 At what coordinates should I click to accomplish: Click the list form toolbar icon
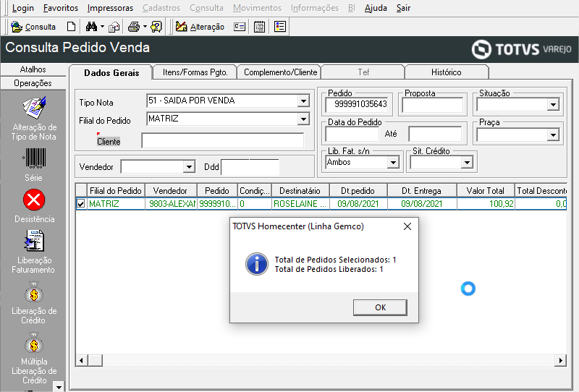[x=280, y=27]
